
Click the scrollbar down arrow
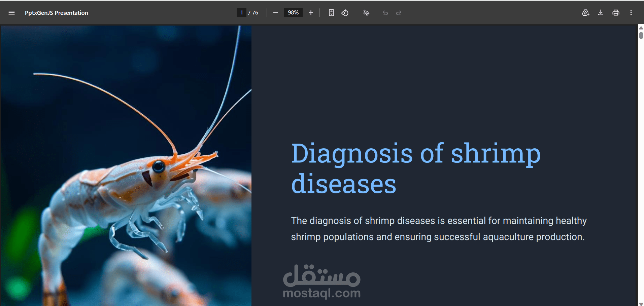641,304
